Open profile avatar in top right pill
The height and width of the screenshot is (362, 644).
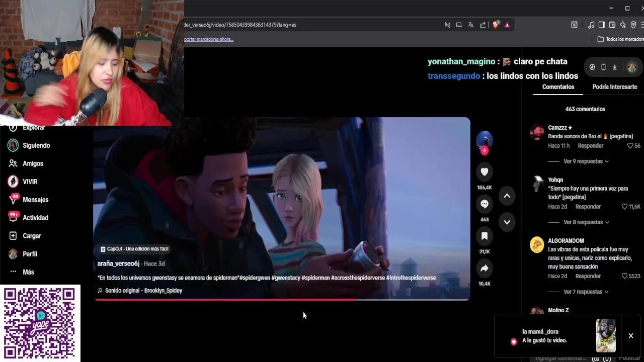coord(632,67)
